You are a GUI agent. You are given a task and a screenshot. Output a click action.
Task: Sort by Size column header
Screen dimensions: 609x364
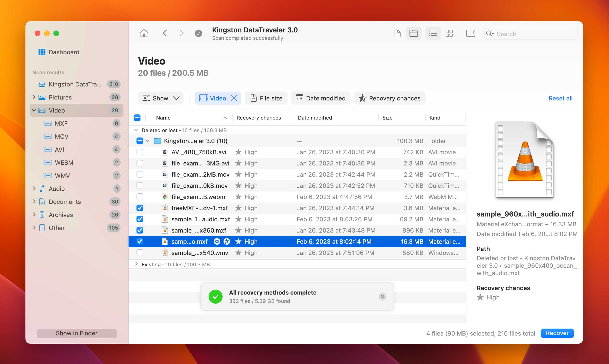(402, 118)
